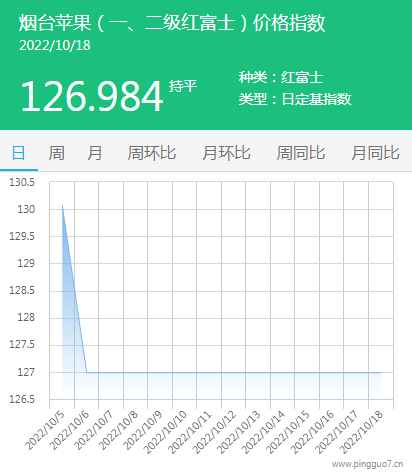Image resolution: width=412 pixels, height=473 pixels.
Task: Click the chart peak point on 2022/10/5
Action: click(x=62, y=205)
